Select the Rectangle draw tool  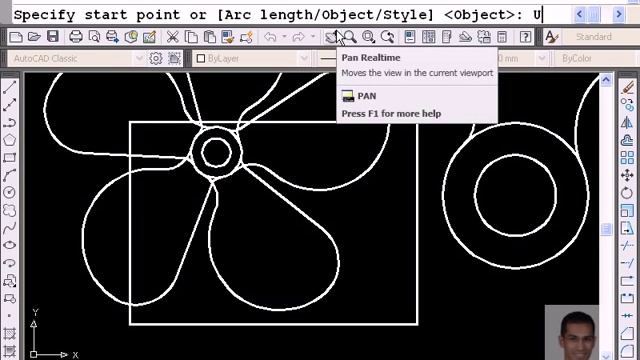point(9,157)
